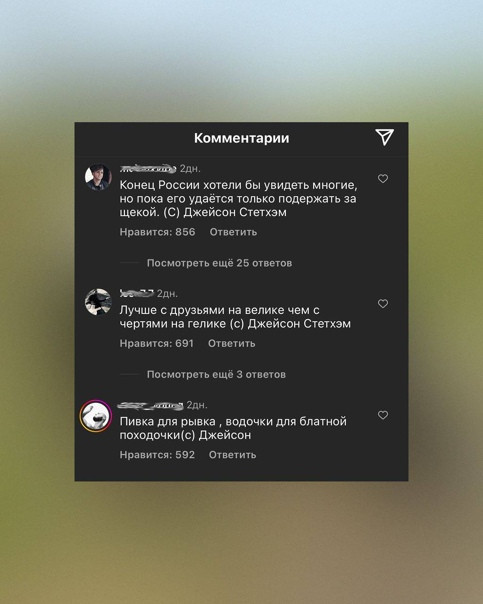Reply to the comment with 592 likes
Viewport: 483px width, 604px height.
click(x=232, y=455)
